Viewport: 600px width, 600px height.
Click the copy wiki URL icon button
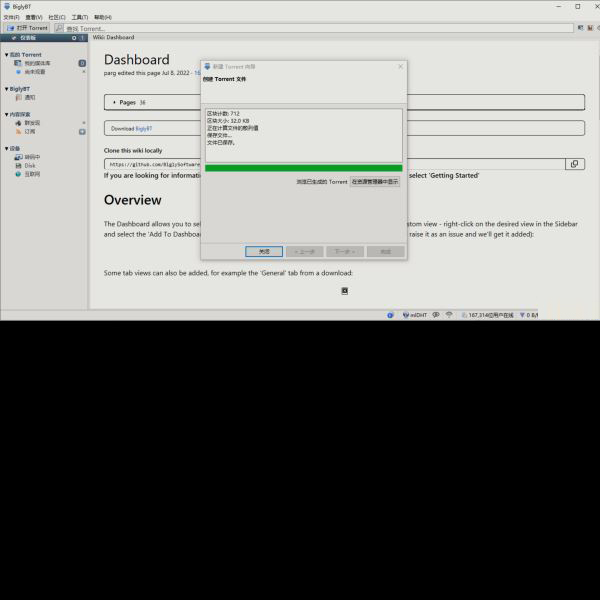[x=575, y=164]
